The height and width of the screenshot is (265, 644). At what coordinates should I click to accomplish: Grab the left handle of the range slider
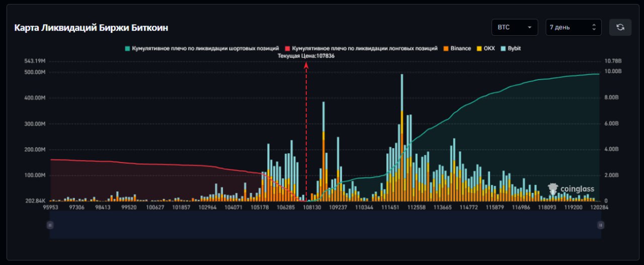50,225
